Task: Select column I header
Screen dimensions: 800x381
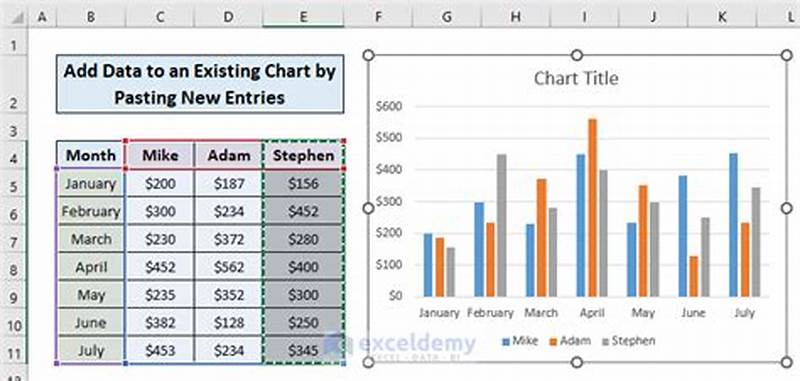Action: click(585, 17)
